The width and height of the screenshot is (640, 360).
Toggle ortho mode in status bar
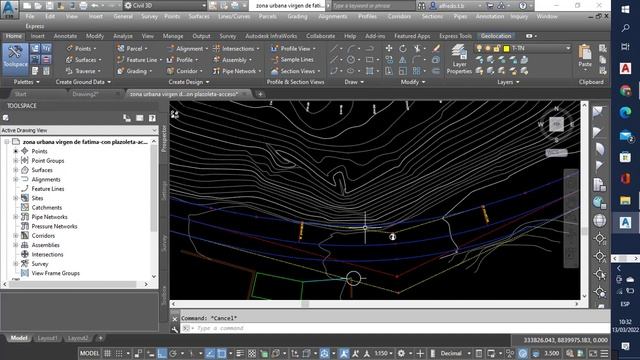point(162,353)
